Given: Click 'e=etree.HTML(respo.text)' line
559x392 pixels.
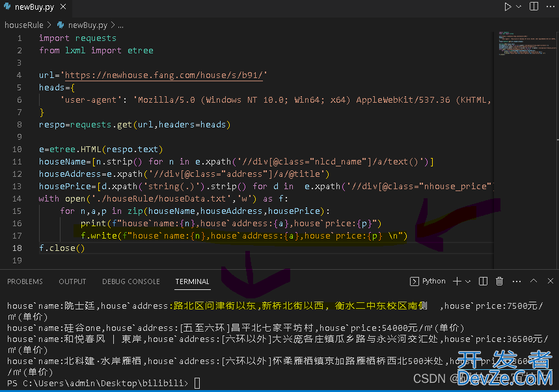Looking at the screenshot, I should tap(101, 149).
